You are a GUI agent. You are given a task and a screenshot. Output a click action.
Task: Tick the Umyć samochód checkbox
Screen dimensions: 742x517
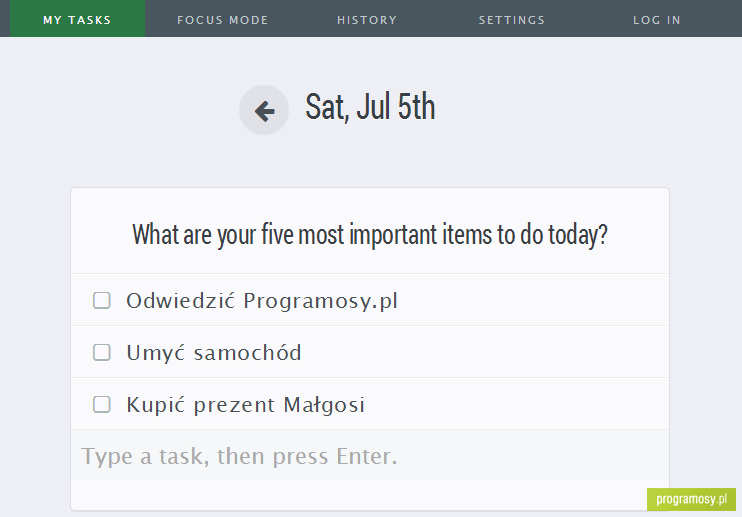[x=102, y=352]
